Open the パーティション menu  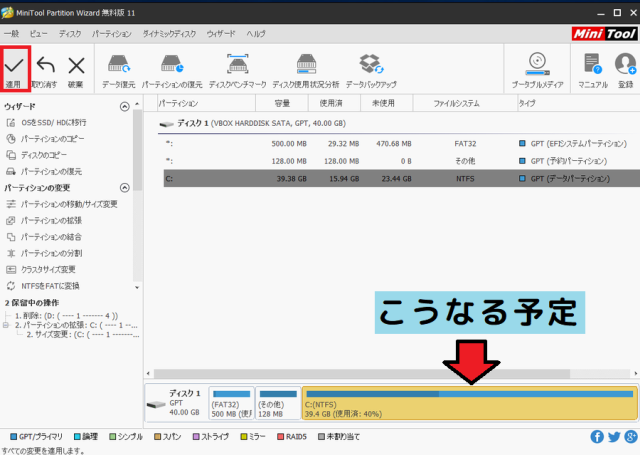112,33
